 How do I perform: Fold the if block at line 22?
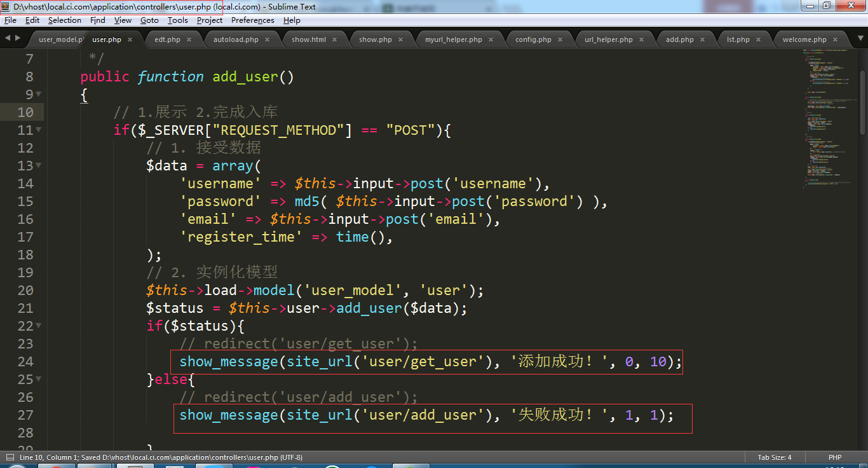(x=39, y=326)
